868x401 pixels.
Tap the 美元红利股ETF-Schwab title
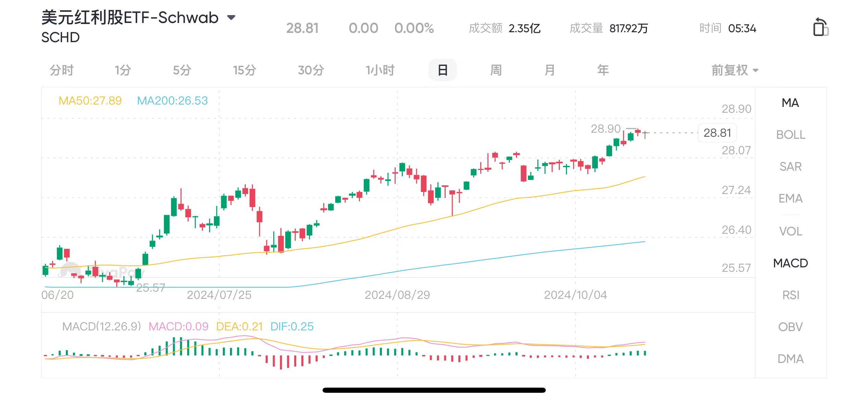pos(130,17)
